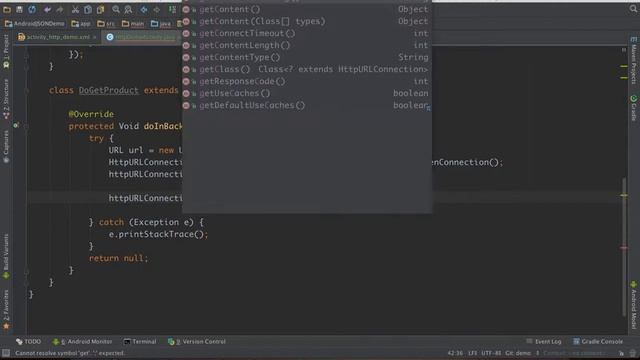
Task: Open the Gradle Console panel
Action: click(x=598, y=341)
